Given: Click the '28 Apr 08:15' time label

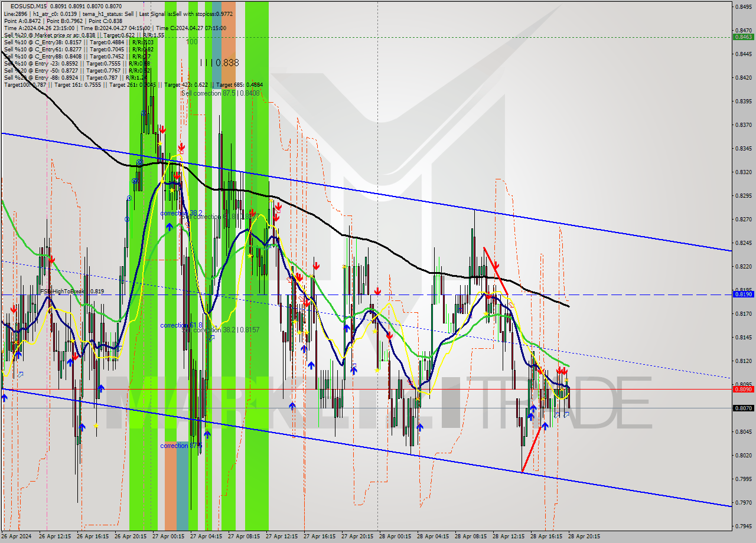Looking at the screenshot, I should tap(471, 537).
